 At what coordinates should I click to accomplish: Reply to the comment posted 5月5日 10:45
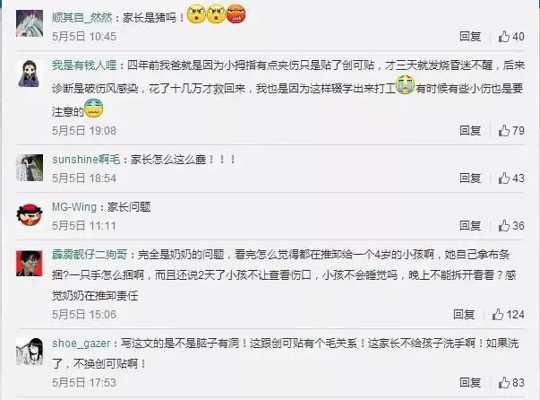pos(470,36)
